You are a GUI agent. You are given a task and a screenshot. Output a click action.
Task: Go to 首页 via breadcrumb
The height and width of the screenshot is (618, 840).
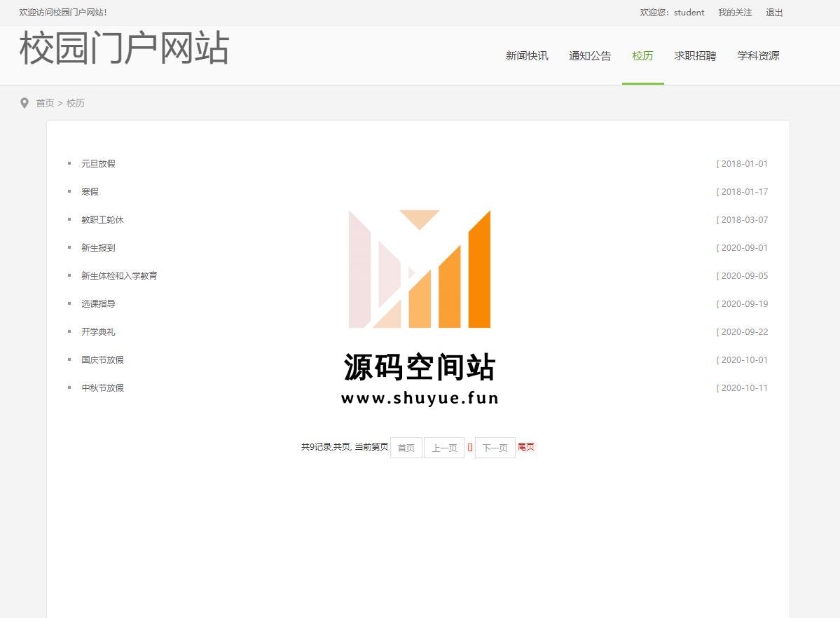(45, 103)
